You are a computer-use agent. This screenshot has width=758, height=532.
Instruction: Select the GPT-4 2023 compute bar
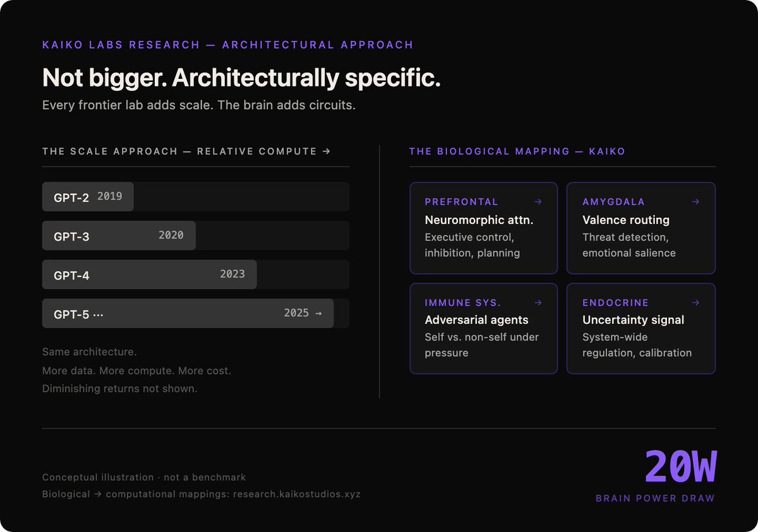tap(150, 275)
